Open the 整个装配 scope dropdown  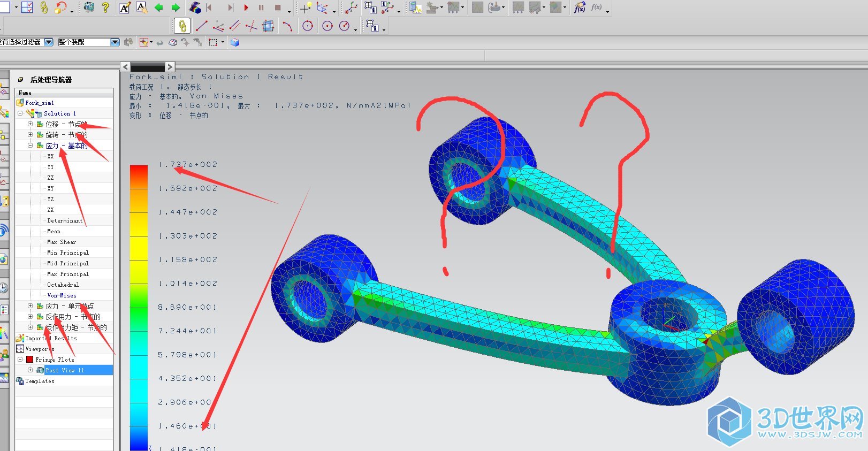115,42
